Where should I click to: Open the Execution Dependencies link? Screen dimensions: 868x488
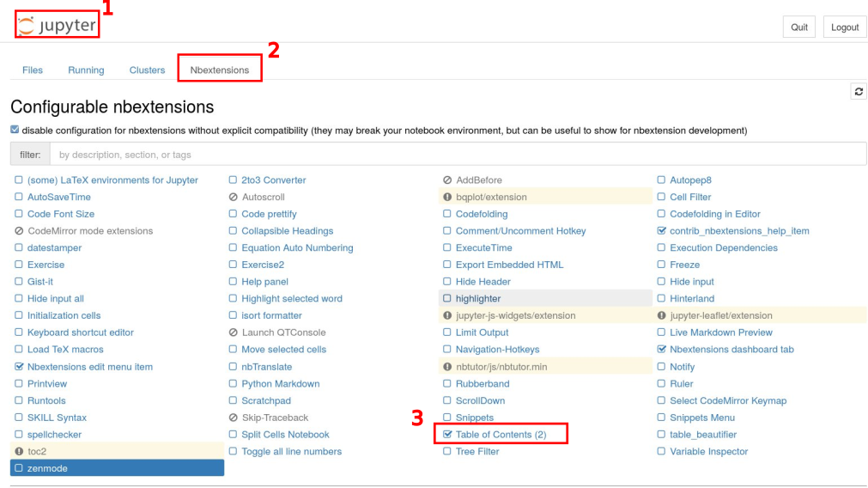(x=724, y=247)
